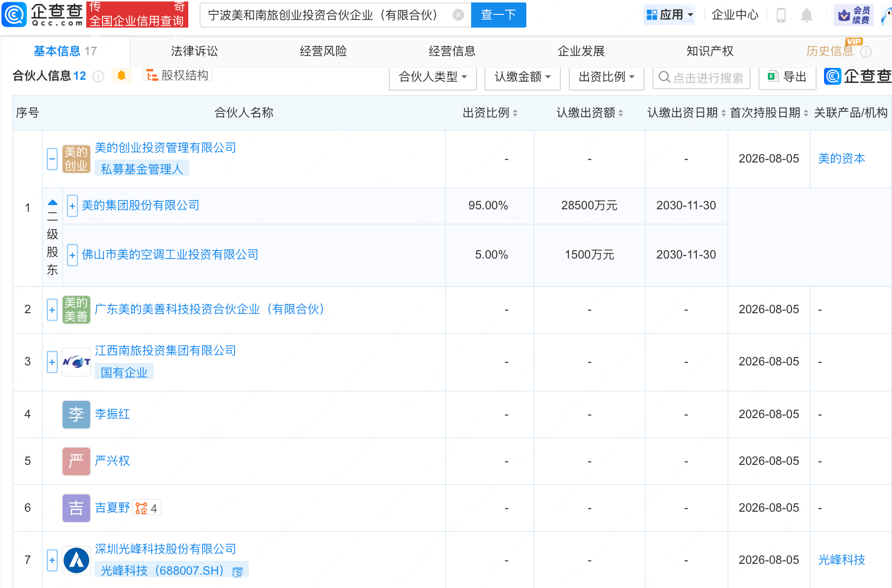Screen dimensions: 892x588
Task: Click the Excel 导出 export button
Action: [x=788, y=77]
